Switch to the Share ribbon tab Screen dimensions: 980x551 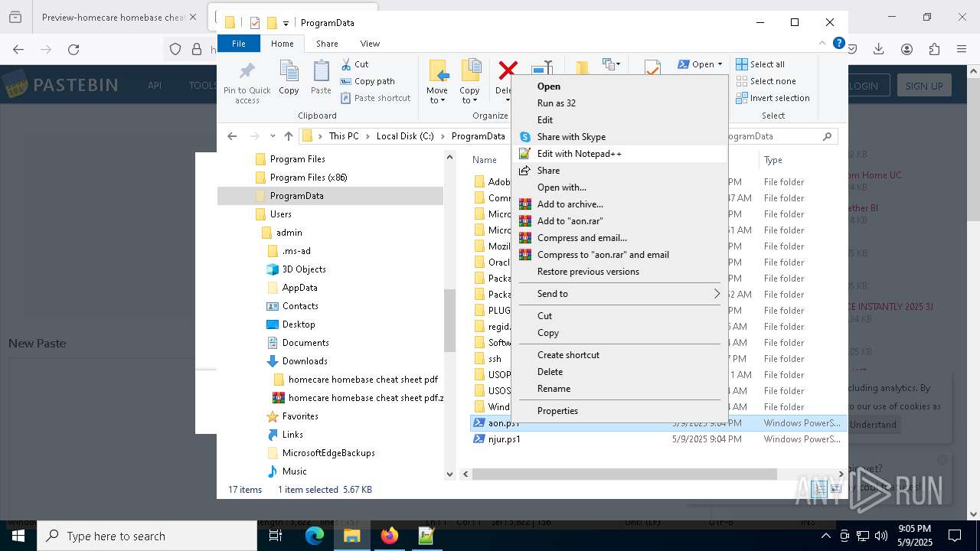tap(327, 44)
